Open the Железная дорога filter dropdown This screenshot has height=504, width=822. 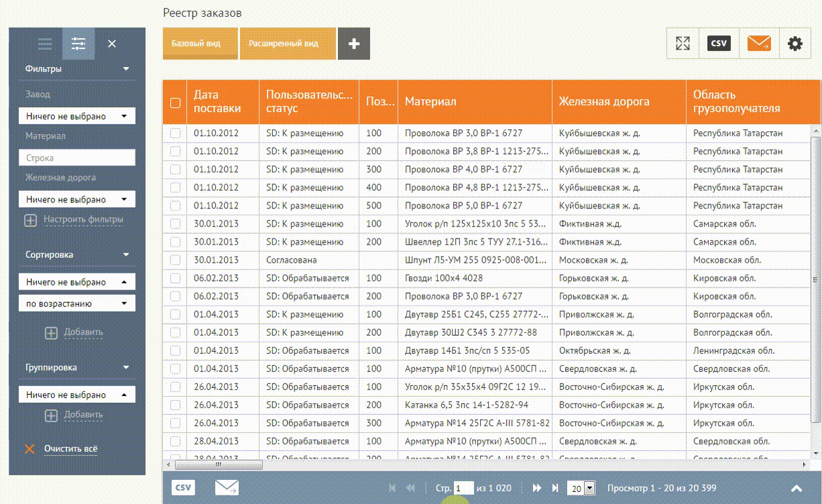76,200
